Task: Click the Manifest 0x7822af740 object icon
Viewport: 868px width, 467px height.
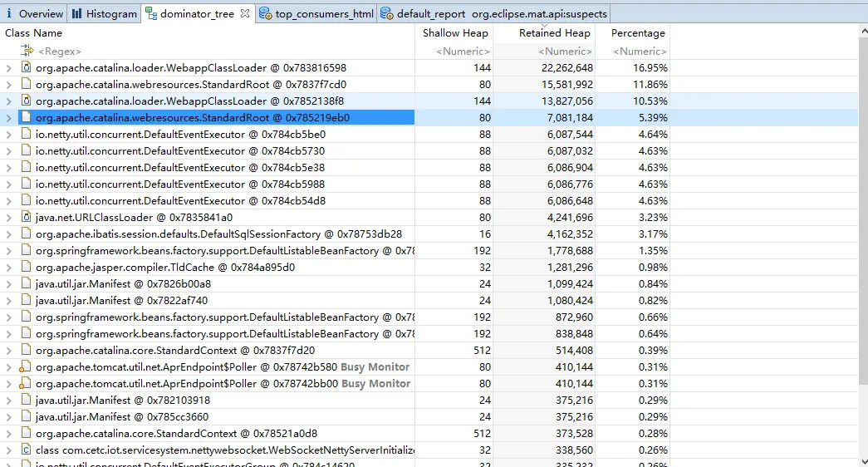Action: (26, 300)
